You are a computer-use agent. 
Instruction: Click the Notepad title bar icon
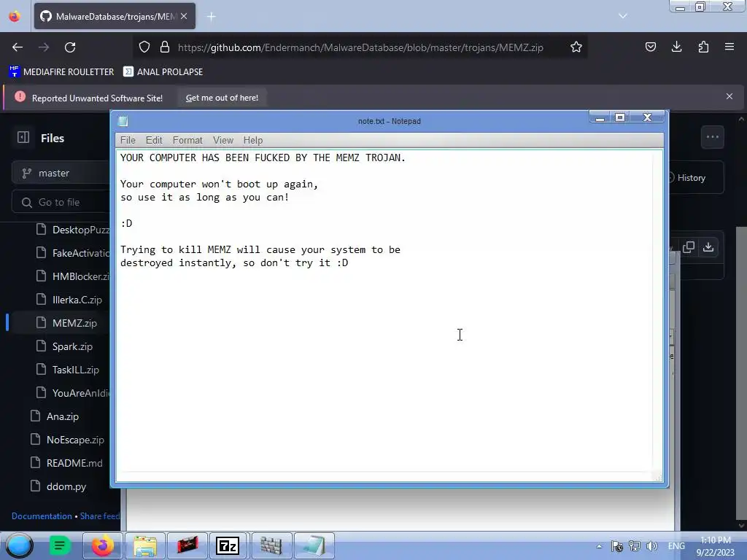click(123, 121)
